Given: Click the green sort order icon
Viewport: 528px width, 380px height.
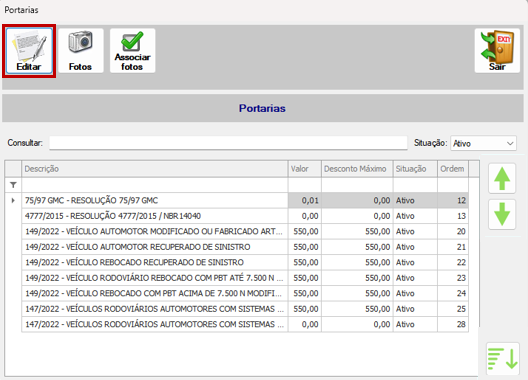Looking at the screenshot, I should pyautogui.click(x=503, y=359).
